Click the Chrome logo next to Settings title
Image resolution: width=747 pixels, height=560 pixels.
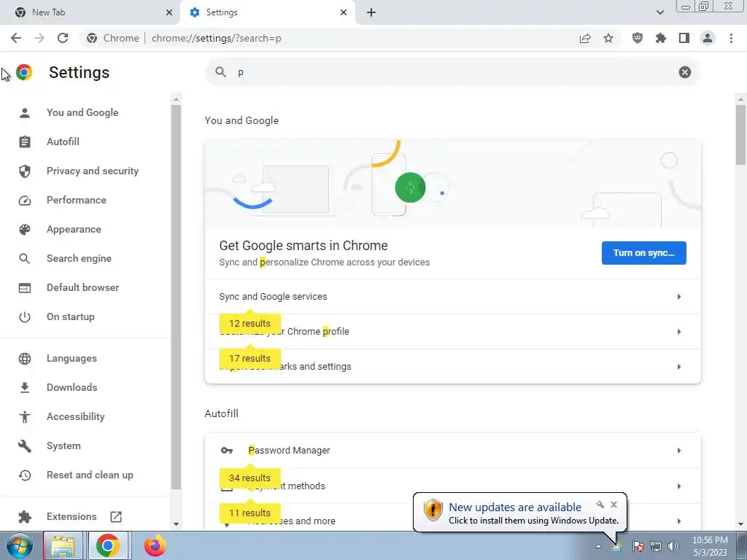(24, 72)
